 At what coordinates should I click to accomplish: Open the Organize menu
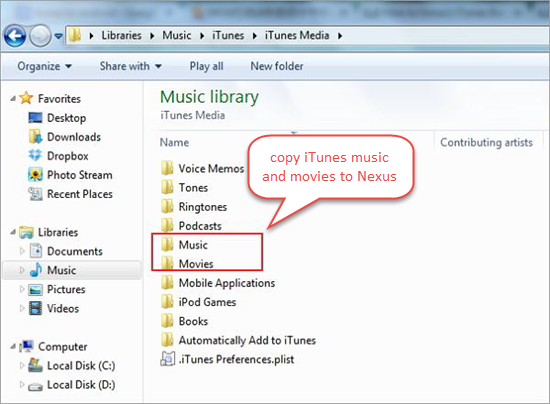(45, 66)
